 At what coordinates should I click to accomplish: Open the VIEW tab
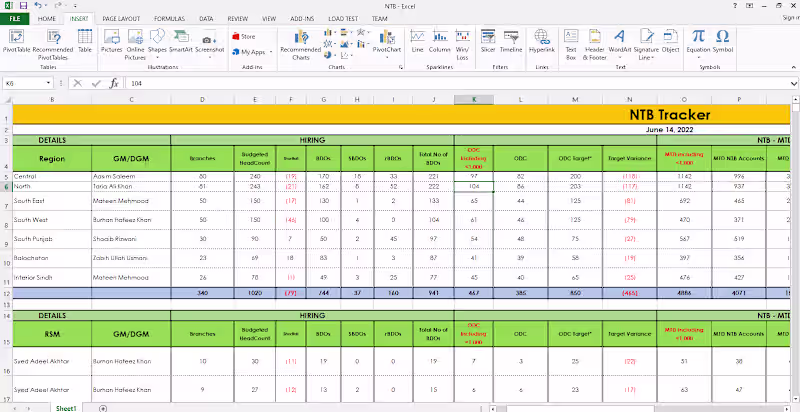click(269, 18)
